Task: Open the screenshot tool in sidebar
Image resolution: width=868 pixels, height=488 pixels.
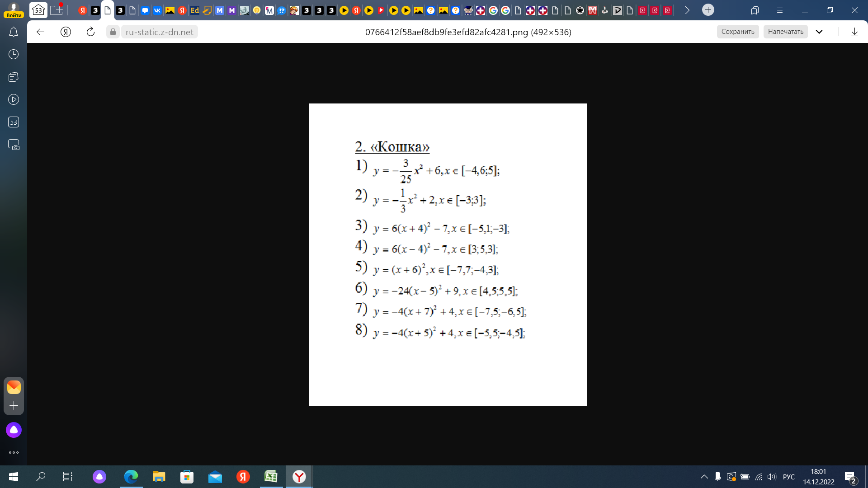Action: coord(14,145)
